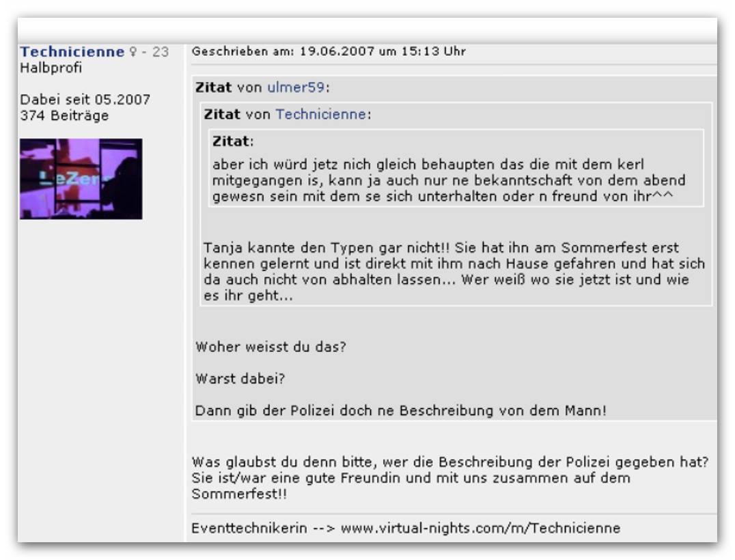Click the line 'Warst dabei?'
This screenshot has width=735, height=560.
pyautogui.click(x=240, y=378)
